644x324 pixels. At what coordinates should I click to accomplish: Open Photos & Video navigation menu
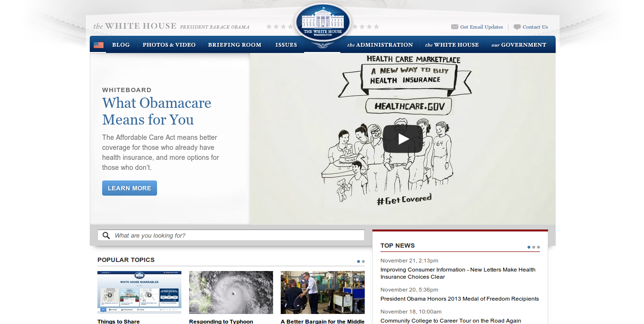click(169, 45)
